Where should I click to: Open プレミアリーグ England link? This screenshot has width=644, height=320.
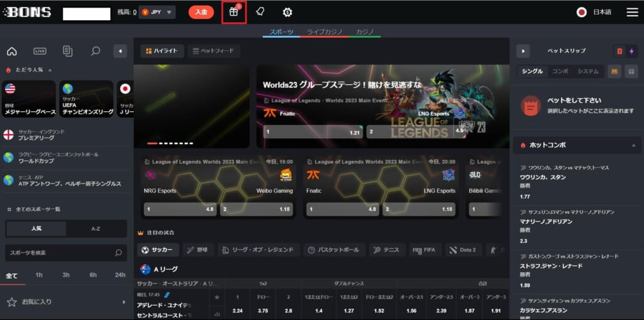67,135
